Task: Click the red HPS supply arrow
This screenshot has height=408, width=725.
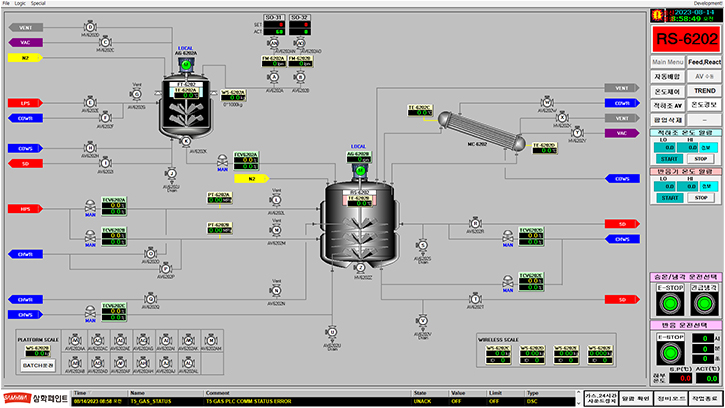Action: click(25, 209)
